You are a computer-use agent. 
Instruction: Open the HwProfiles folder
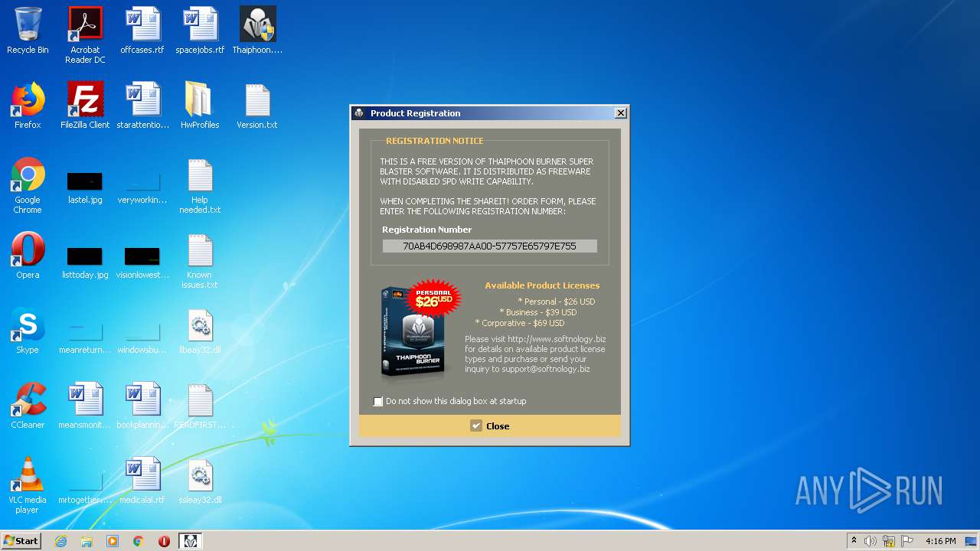tap(200, 106)
